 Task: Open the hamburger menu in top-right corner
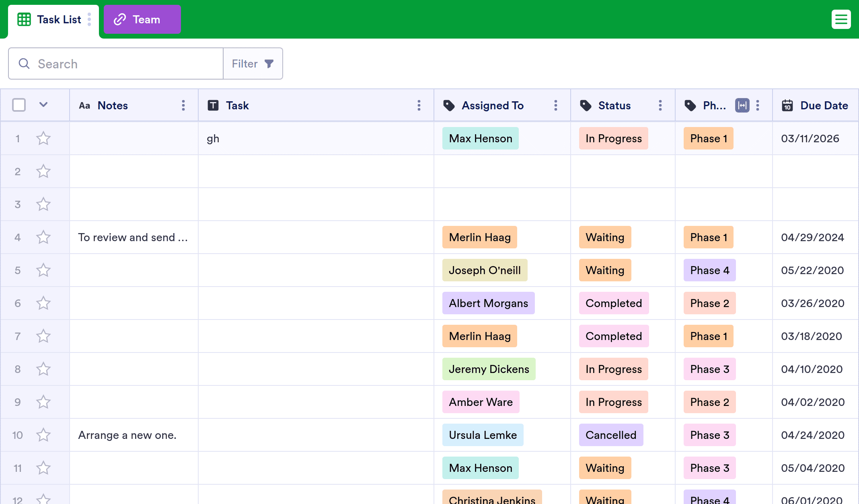pos(841,19)
